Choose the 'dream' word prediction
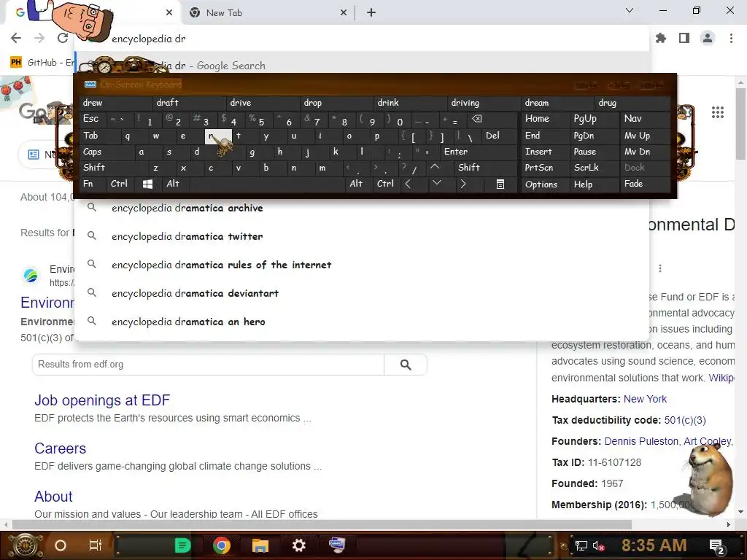This screenshot has width=747, height=560. 558,103
